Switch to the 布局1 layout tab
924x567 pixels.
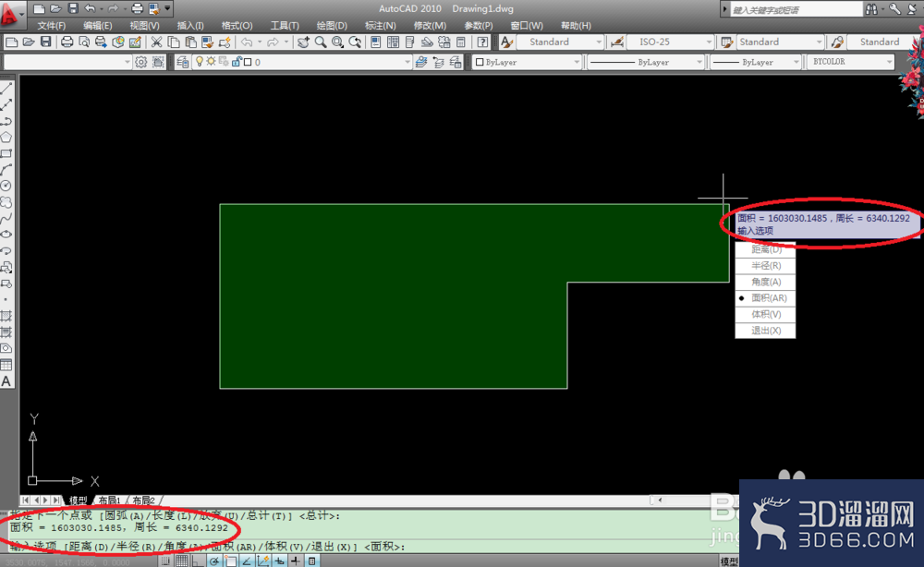[x=109, y=501]
